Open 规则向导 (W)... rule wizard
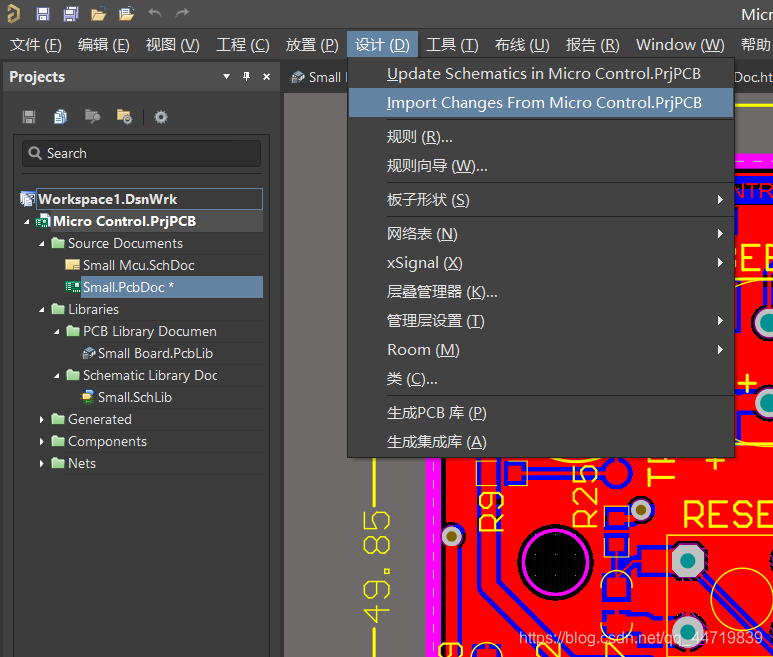Image resolution: width=773 pixels, height=657 pixels. (541, 166)
